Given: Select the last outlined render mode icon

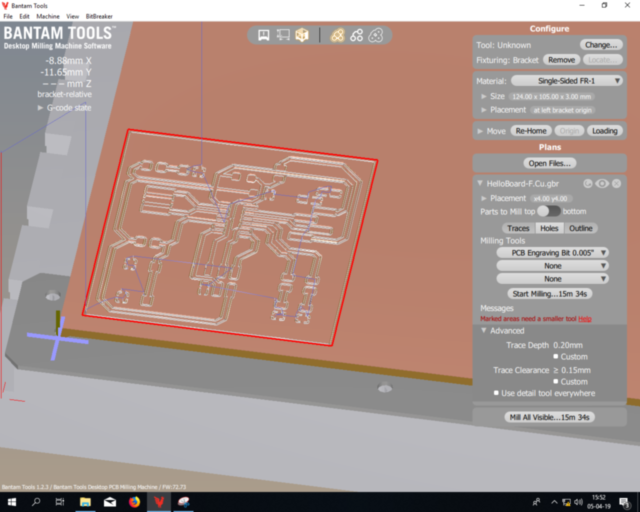Looking at the screenshot, I should click(x=376, y=35).
